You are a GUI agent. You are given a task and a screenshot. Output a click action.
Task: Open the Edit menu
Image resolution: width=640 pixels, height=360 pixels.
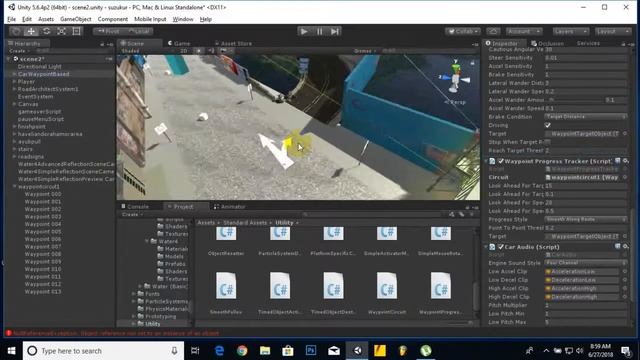tap(27, 19)
